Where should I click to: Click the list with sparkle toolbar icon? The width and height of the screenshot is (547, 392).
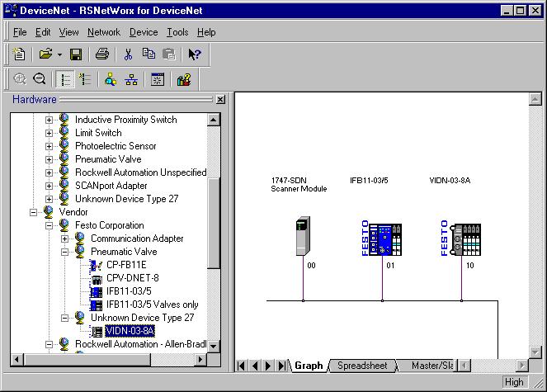click(x=85, y=79)
